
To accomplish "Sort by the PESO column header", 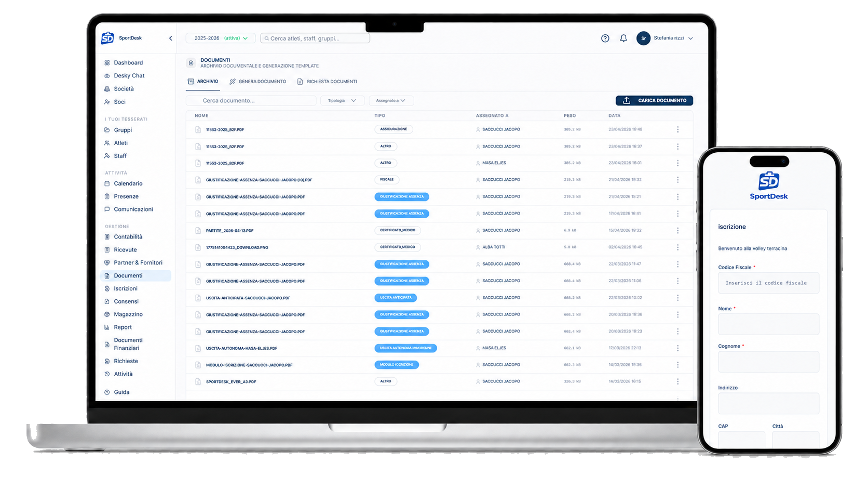I will [x=569, y=115].
